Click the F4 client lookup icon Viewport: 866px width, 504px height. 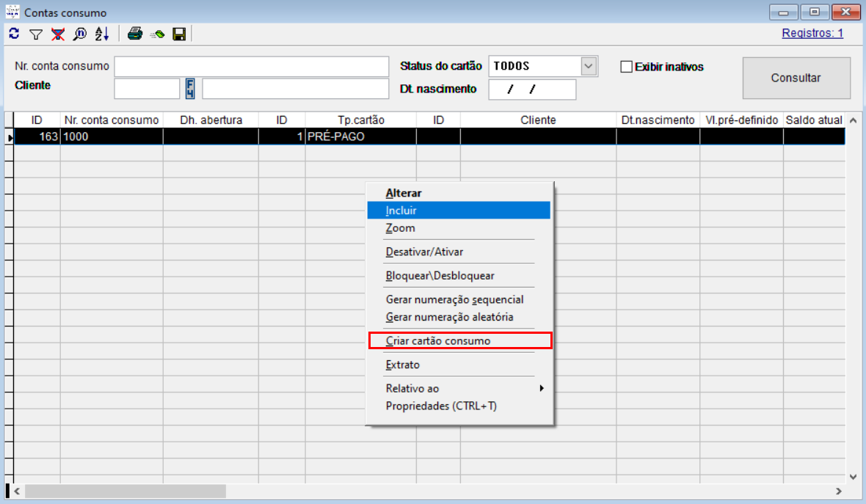click(x=190, y=89)
